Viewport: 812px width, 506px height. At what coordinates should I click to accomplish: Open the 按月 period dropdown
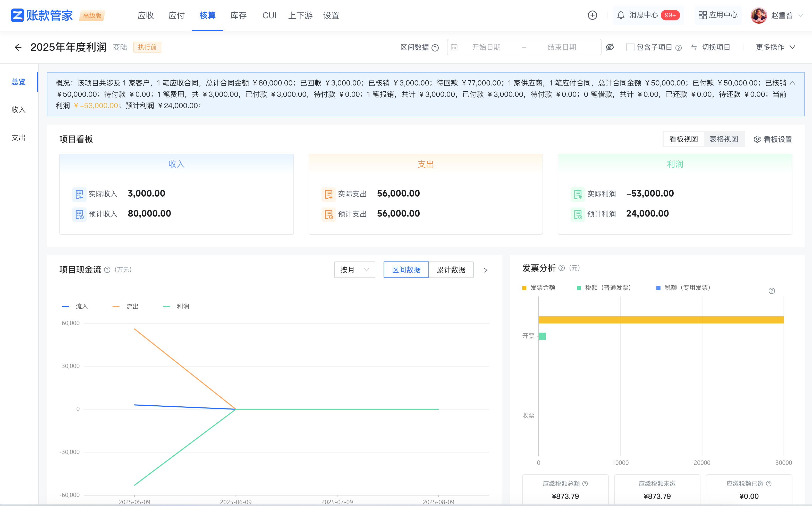click(x=354, y=270)
